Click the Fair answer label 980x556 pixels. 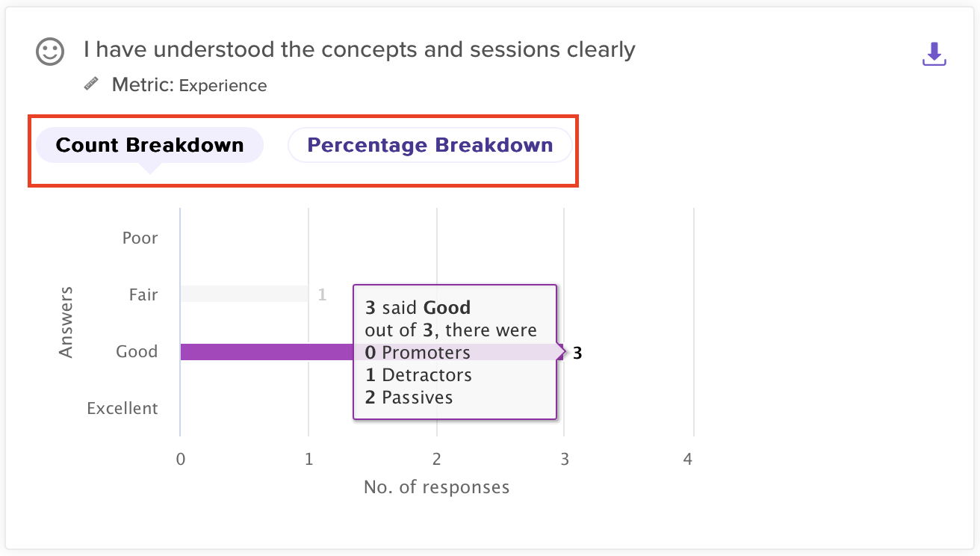click(143, 295)
